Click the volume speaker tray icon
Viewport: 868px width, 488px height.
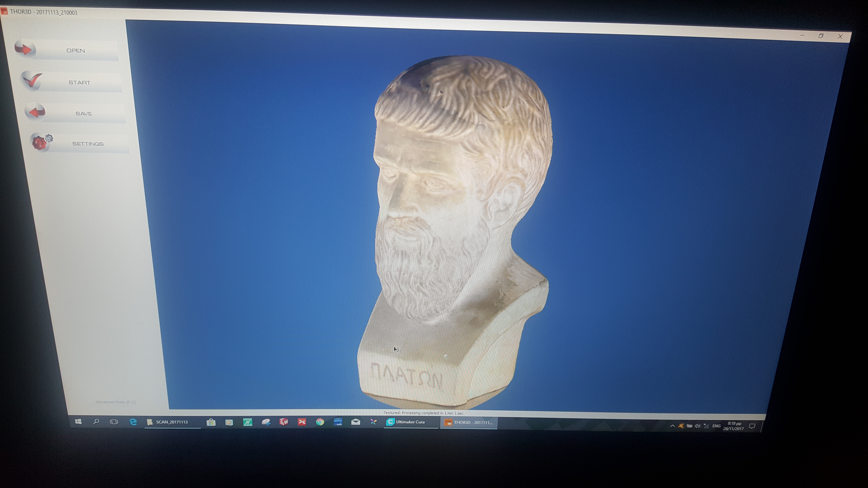697,426
